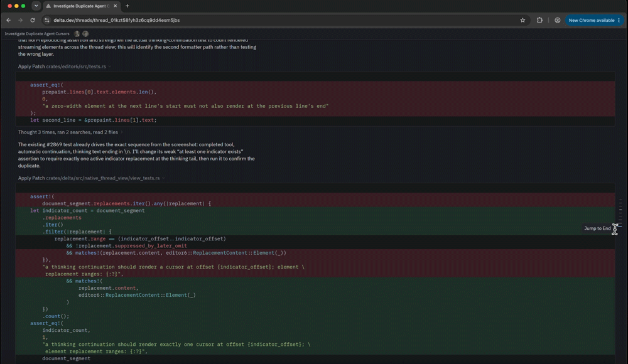This screenshot has width=628, height=364.
Task: Click the macOS yellow minimize window button
Action: pos(16,6)
